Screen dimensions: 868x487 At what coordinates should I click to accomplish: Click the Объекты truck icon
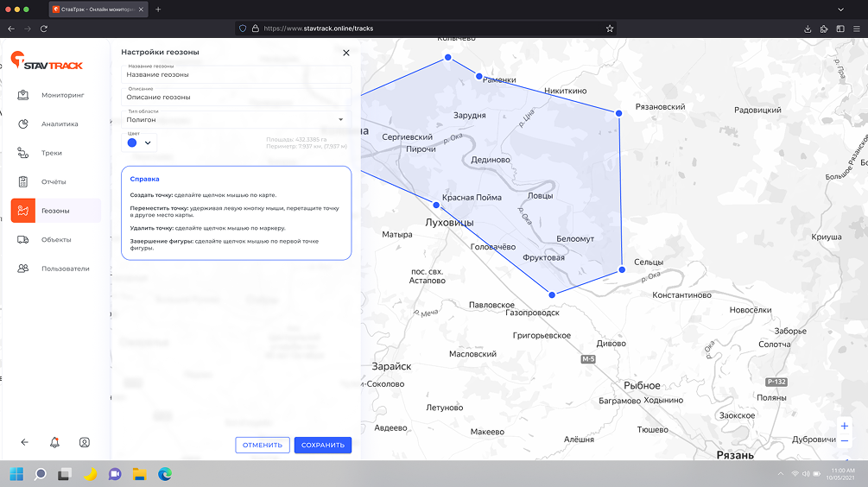[x=23, y=239]
